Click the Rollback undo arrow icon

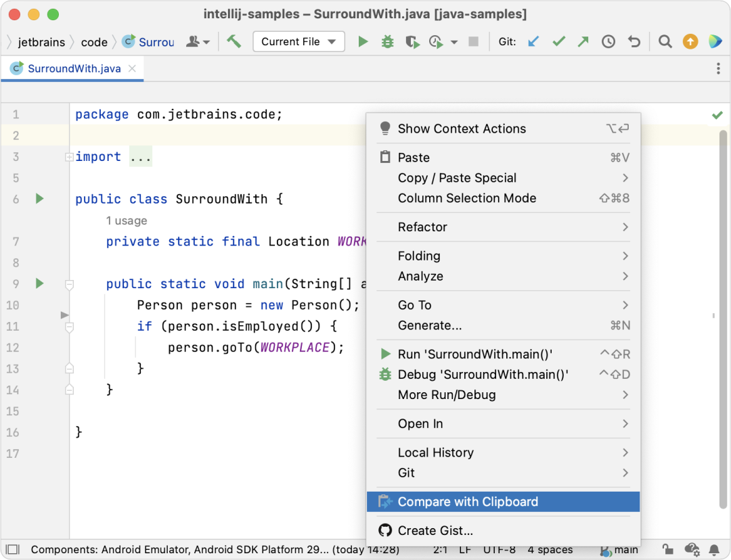(x=634, y=41)
